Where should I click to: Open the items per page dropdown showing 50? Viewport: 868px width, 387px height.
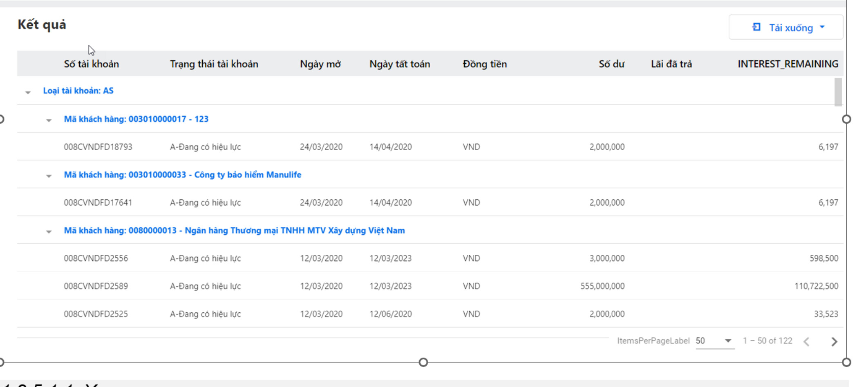(715, 341)
